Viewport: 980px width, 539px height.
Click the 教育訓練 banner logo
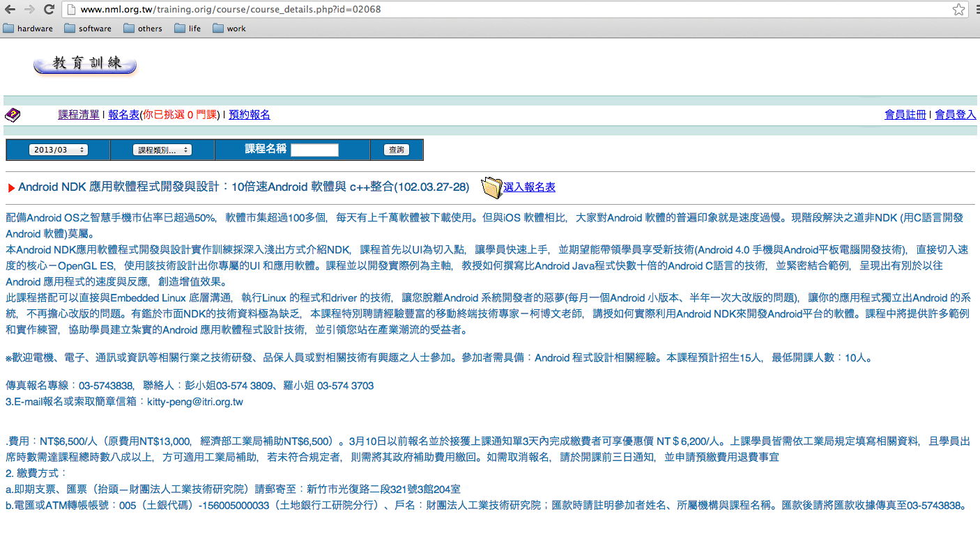(85, 64)
